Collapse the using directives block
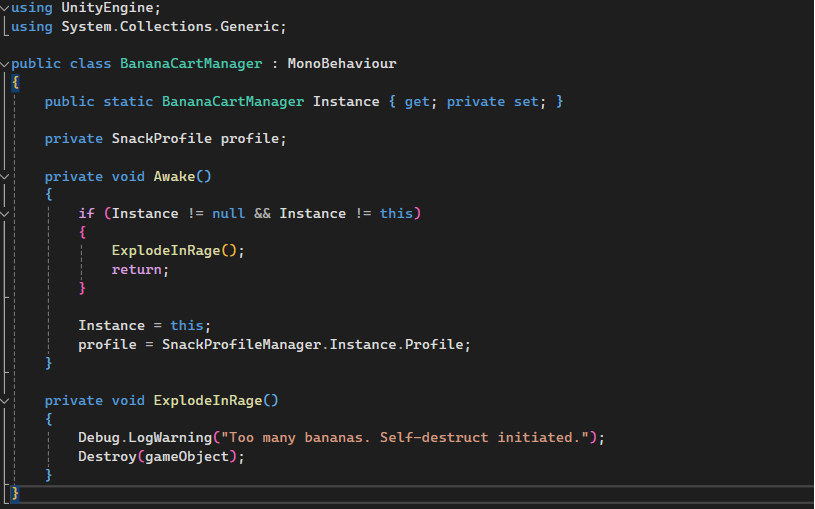The image size is (815, 509). (5, 7)
